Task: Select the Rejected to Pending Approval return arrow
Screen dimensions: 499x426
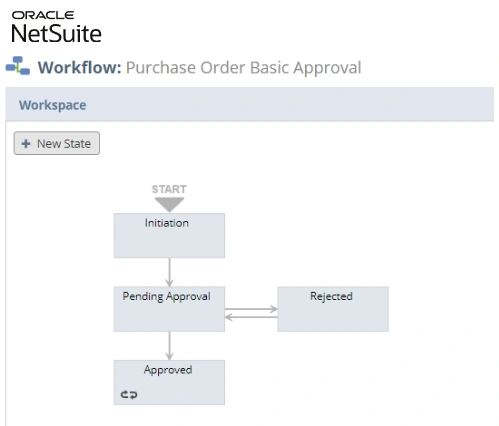Action: pos(251,317)
